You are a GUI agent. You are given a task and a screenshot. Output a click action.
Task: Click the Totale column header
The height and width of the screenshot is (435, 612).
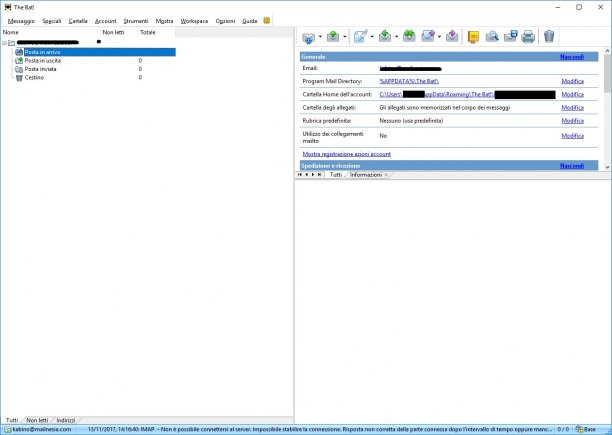pyautogui.click(x=156, y=32)
